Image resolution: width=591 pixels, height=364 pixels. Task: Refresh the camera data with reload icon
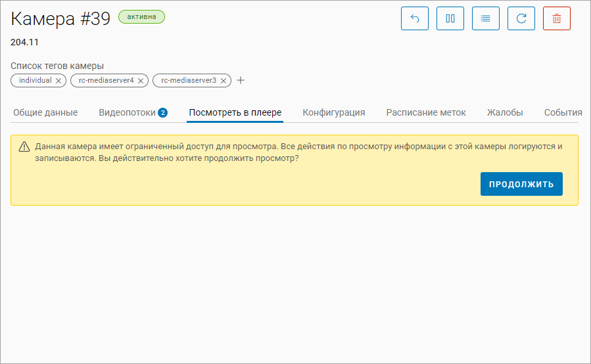tap(521, 18)
